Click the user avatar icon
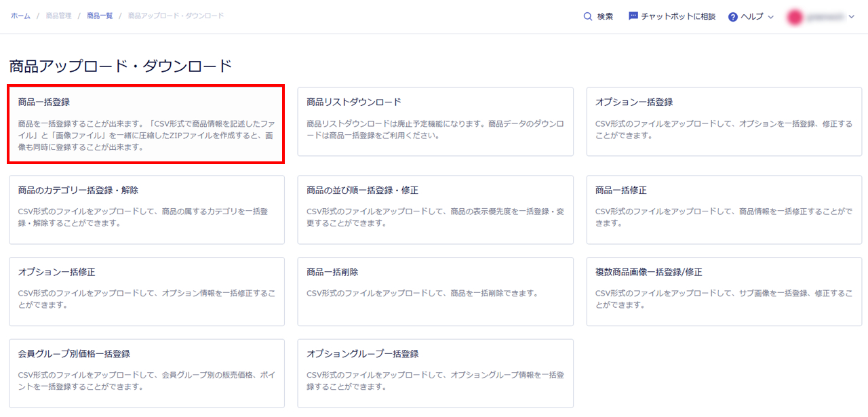The width and height of the screenshot is (868, 417). point(795,17)
